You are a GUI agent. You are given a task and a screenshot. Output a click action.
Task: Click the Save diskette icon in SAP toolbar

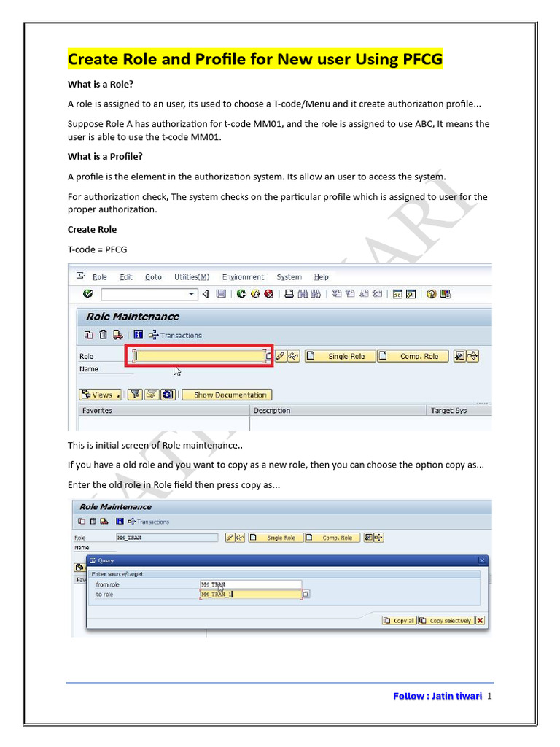tap(221, 294)
